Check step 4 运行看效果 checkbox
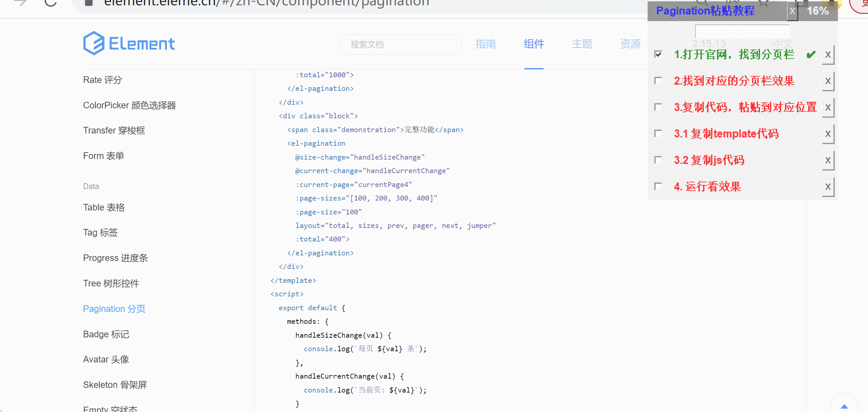 coord(658,187)
